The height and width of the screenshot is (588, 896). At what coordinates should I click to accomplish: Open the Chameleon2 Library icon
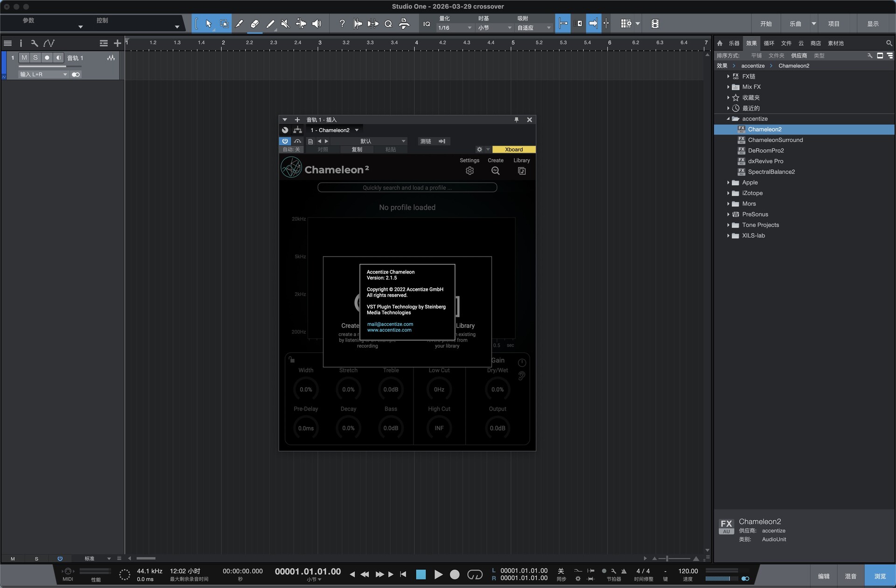(x=521, y=171)
